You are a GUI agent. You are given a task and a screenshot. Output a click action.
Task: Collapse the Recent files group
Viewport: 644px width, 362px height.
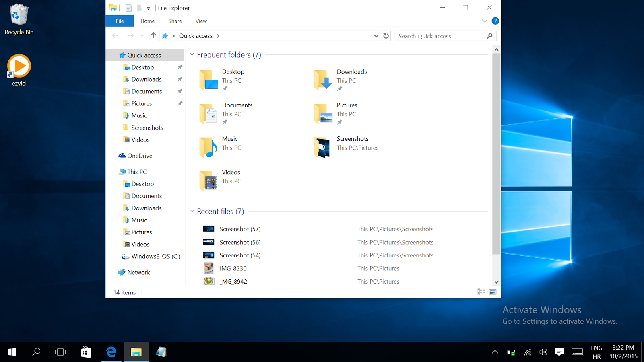tap(192, 211)
